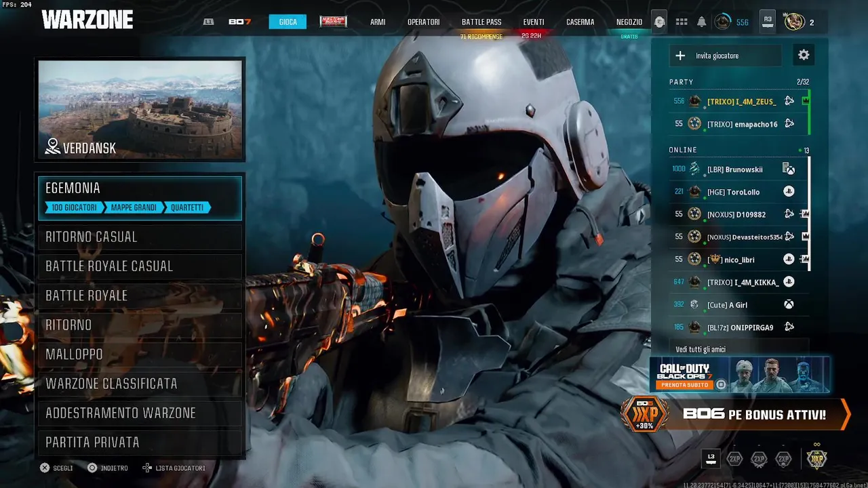This screenshot has height=488, width=868.
Task: Click crown icon on Devasteitor5354 row
Action: pos(805,237)
